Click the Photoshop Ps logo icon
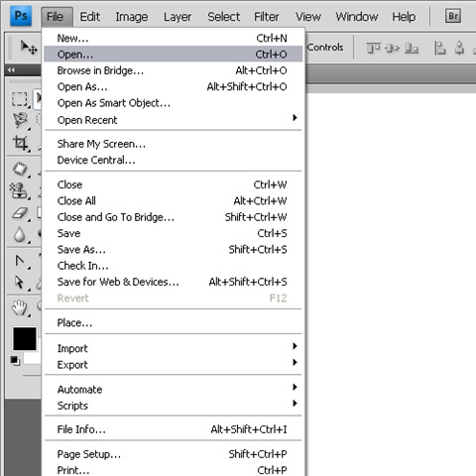 tap(21, 16)
